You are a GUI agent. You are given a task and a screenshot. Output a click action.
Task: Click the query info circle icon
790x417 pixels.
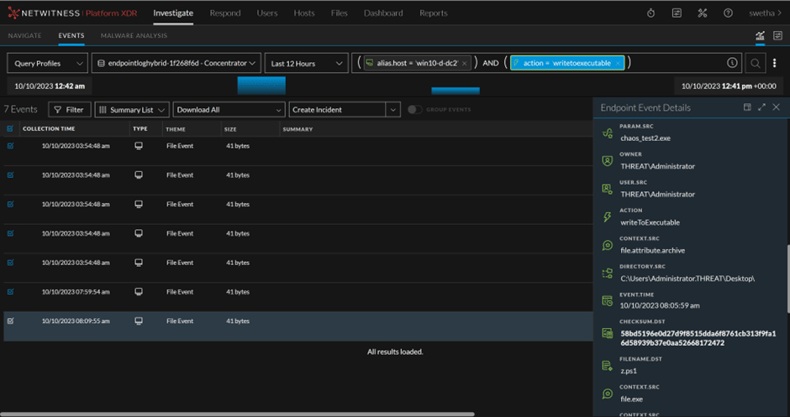pos(733,63)
